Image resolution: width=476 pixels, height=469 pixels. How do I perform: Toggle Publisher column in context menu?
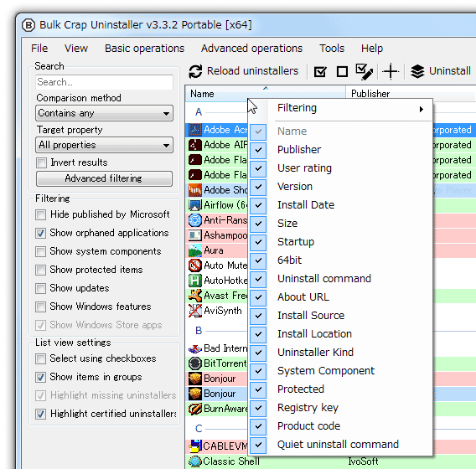point(340,150)
